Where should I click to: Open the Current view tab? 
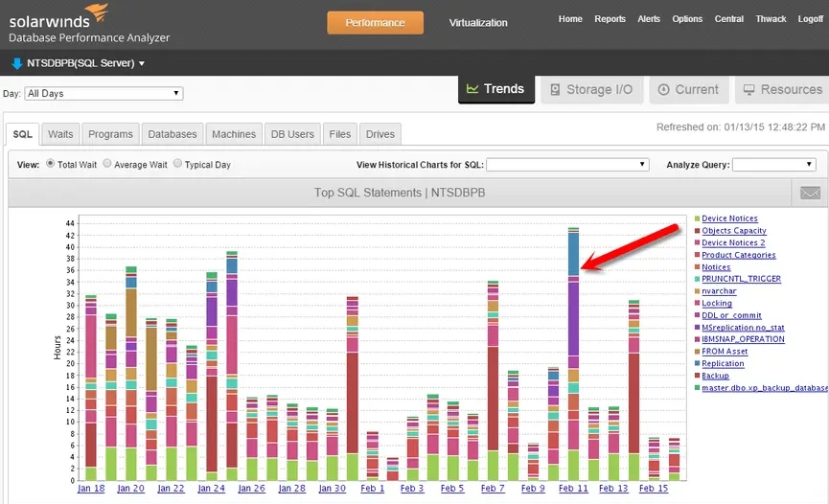coord(689,89)
